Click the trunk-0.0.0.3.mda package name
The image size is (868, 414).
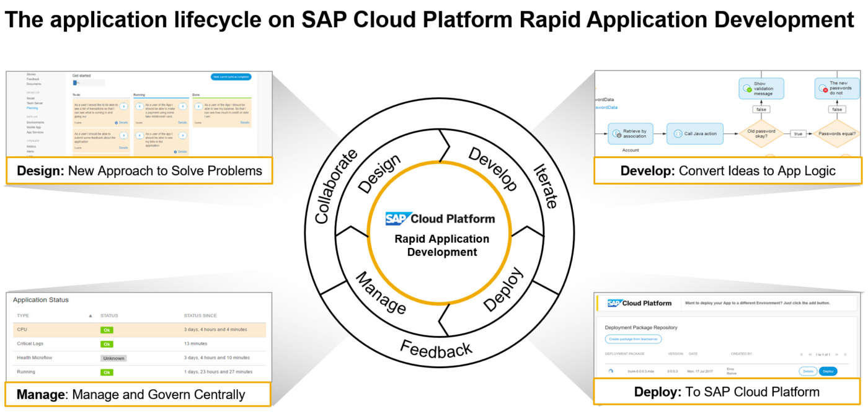point(641,371)
